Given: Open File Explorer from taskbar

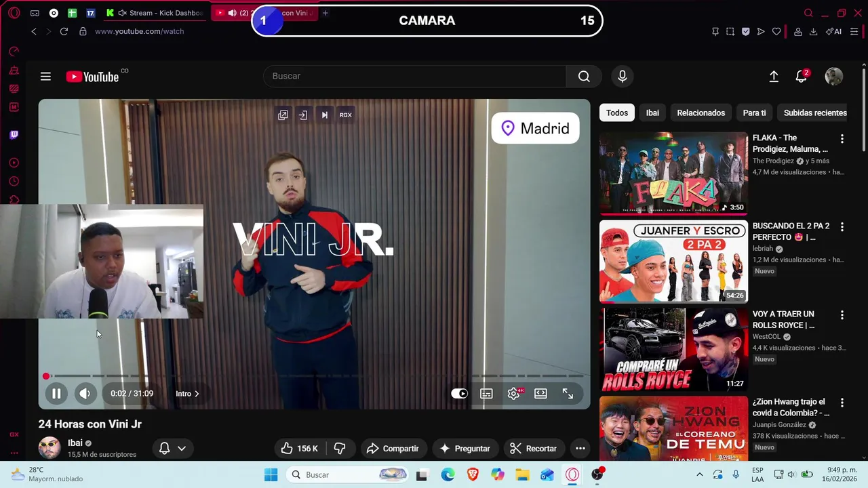Looking at the screenshot, I should [x=522, y=474].
